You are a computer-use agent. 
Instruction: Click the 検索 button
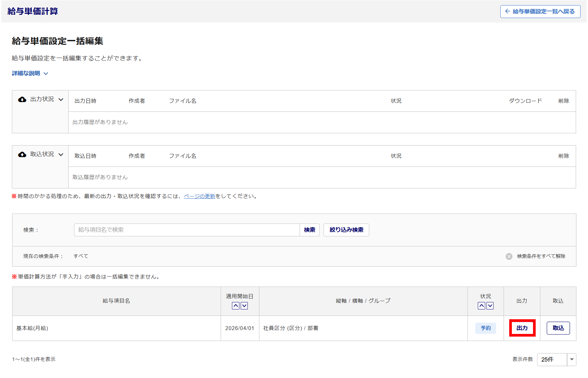click(x=309, y=230)
